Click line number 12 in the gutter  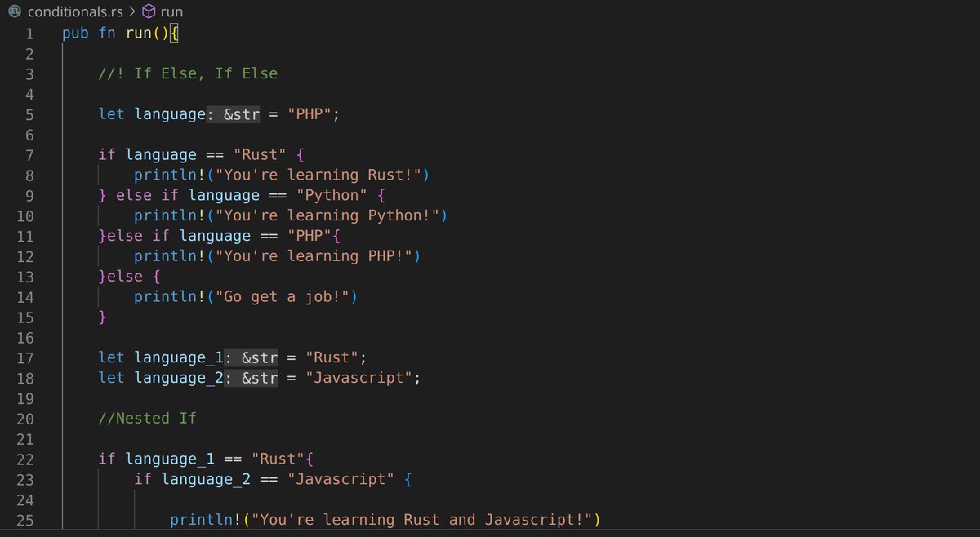click(25, 256)
